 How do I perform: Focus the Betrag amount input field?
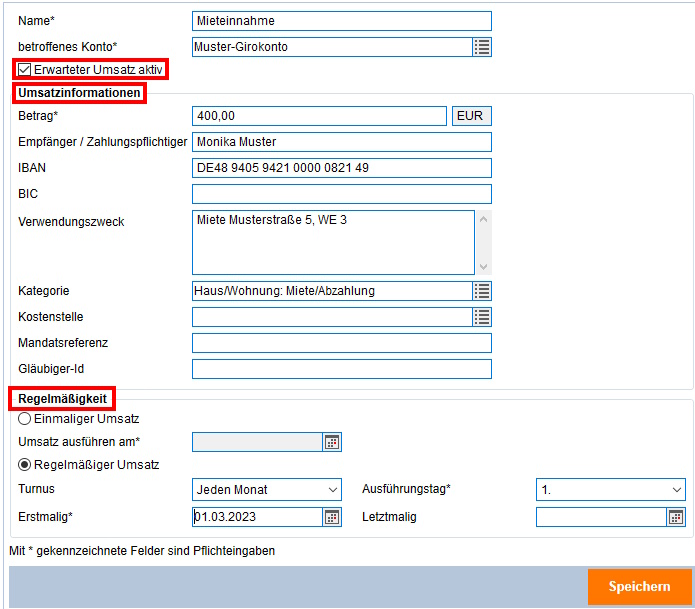pyautogui.click(x=319, y=116)
